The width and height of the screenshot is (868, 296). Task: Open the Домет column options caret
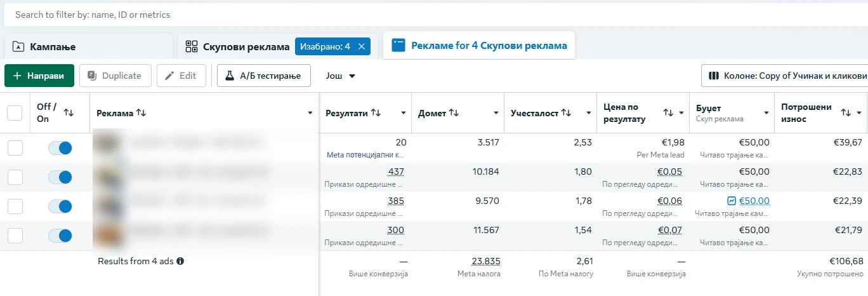(x=496, y=113)
